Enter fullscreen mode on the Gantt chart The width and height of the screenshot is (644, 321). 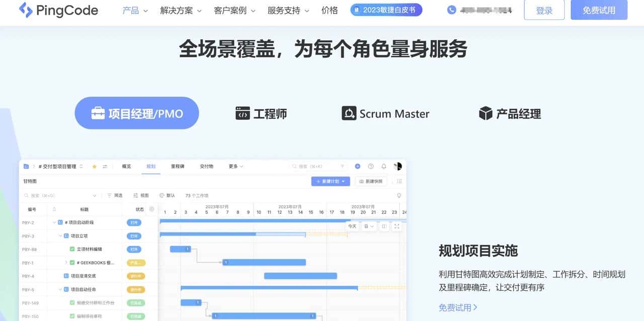tap(397, 226)
